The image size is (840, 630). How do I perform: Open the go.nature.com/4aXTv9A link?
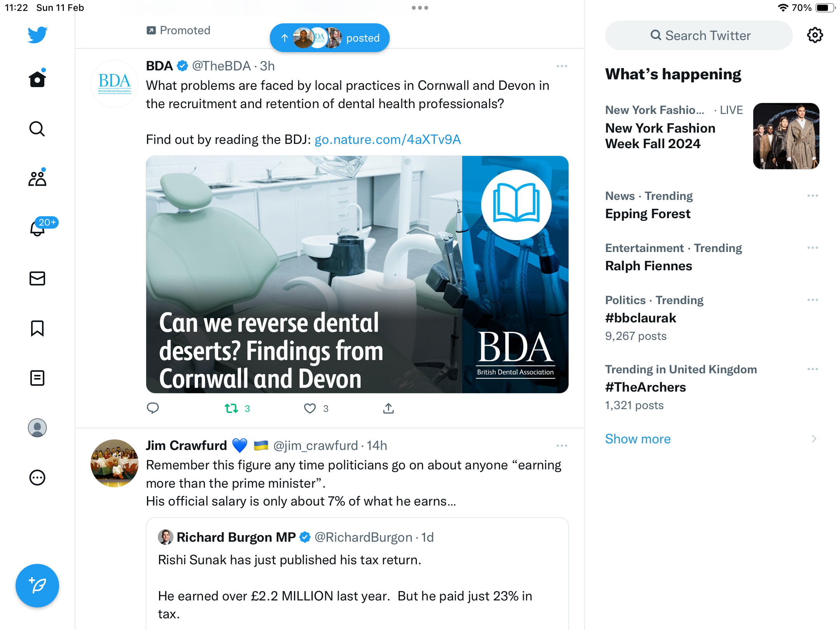[388, 139]
